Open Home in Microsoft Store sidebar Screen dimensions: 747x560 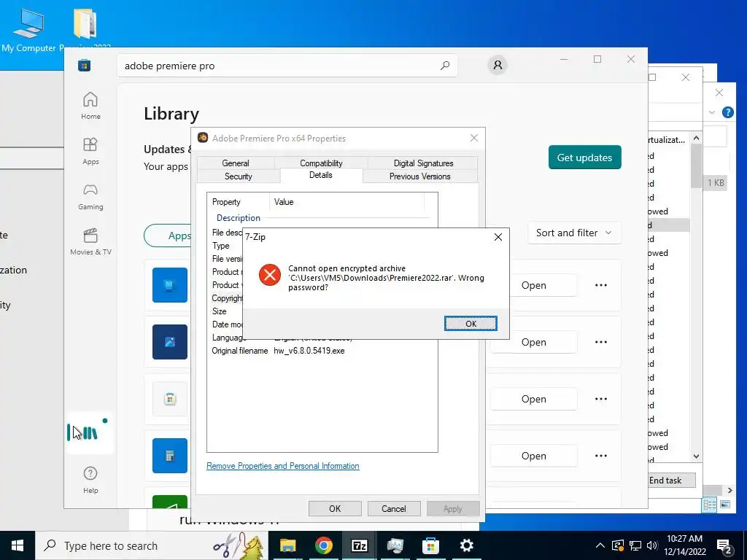point(90,106)
